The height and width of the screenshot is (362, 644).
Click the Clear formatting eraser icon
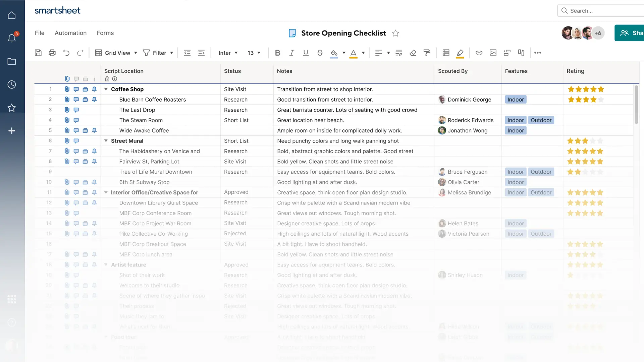tap(413, 53)
